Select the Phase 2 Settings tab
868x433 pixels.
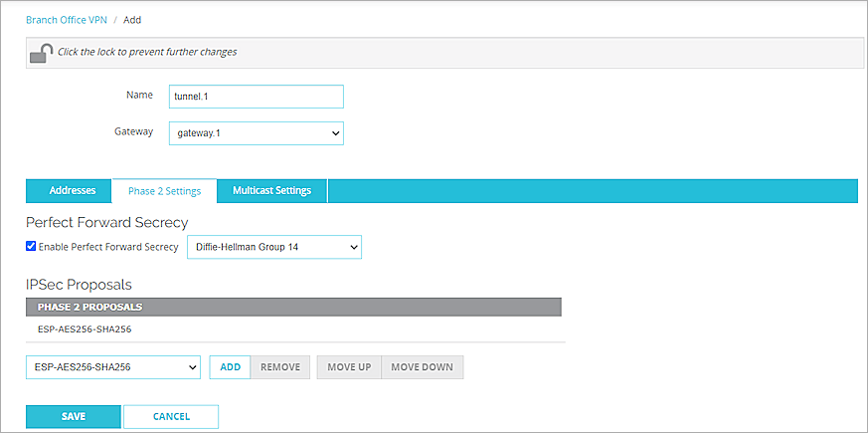pos(164,191)
